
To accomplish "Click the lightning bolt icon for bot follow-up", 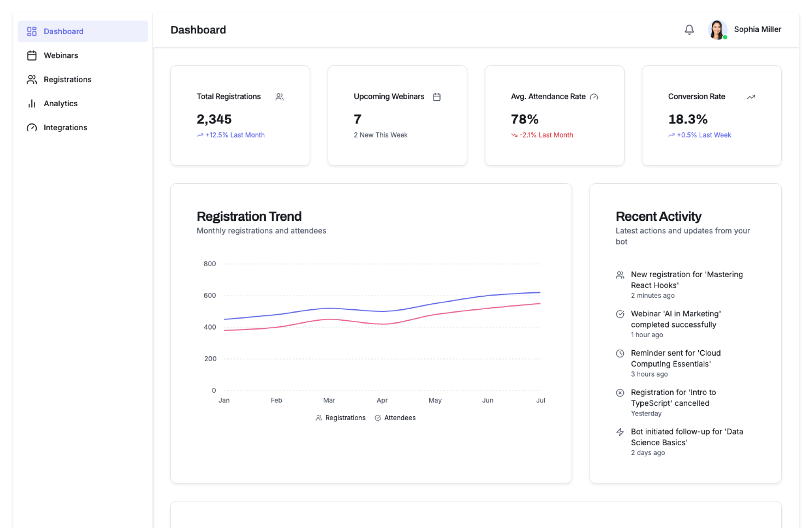I will 620,432.
